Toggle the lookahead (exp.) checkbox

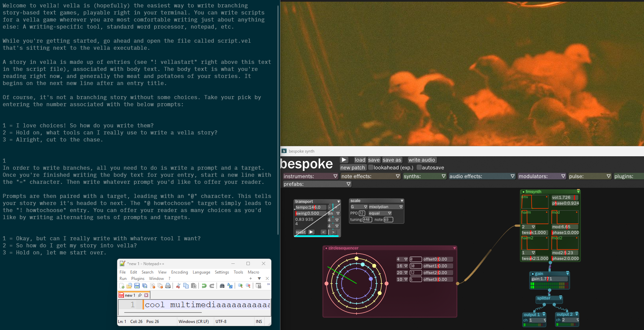(x=371, y=167)
